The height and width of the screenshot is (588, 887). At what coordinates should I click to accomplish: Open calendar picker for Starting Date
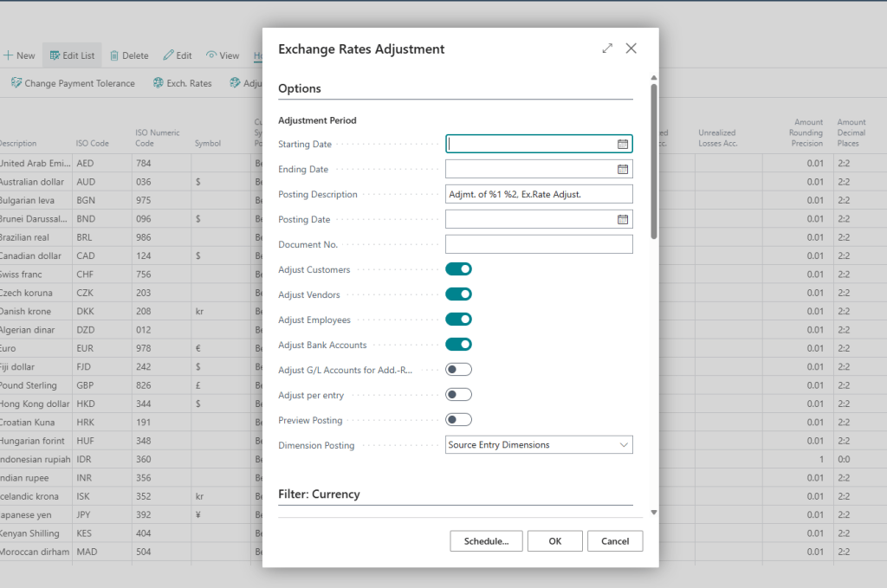(622, 144)
